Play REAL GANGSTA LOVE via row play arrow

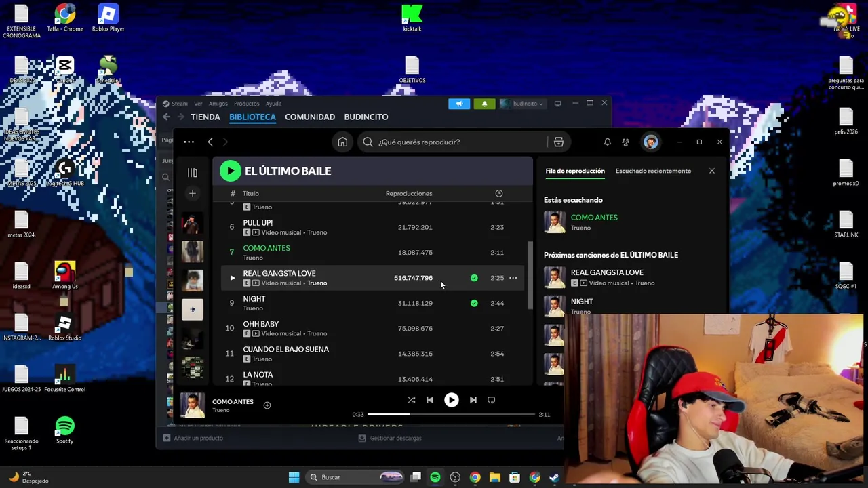point(232,278)
